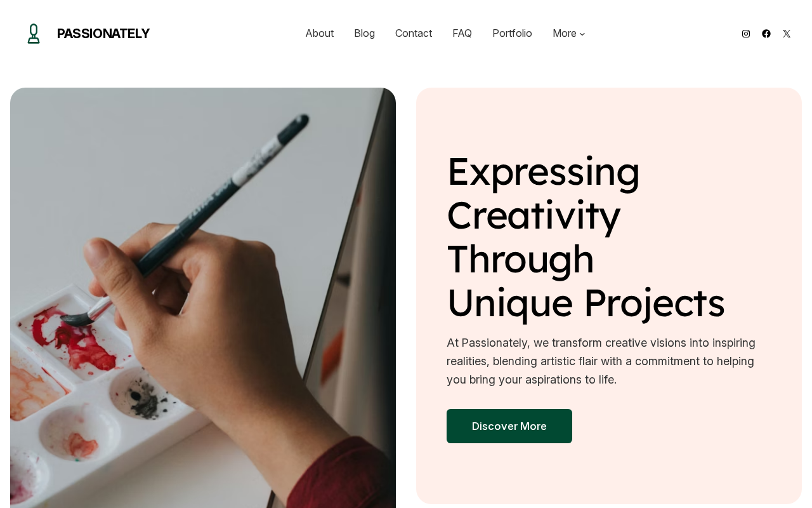The image size is (812, 508).
Task: Open the Instagram social link
Action: 746,34
